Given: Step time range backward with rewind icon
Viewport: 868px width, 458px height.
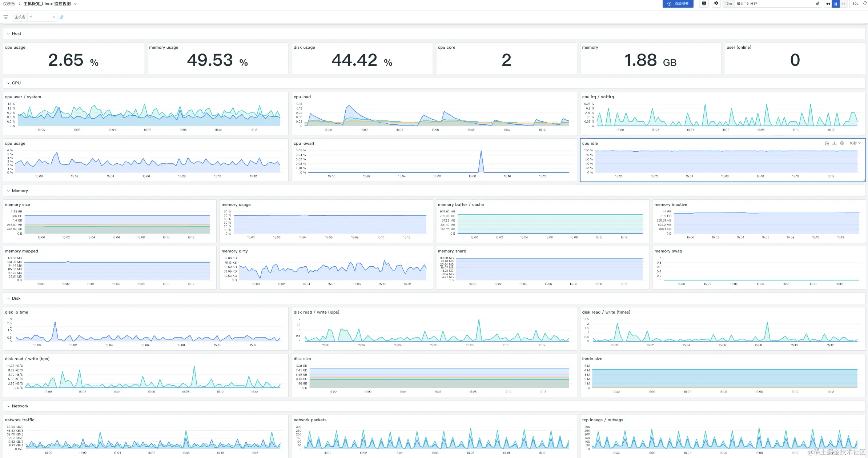Looking at the screenshot, I should [x=828, y=4].
